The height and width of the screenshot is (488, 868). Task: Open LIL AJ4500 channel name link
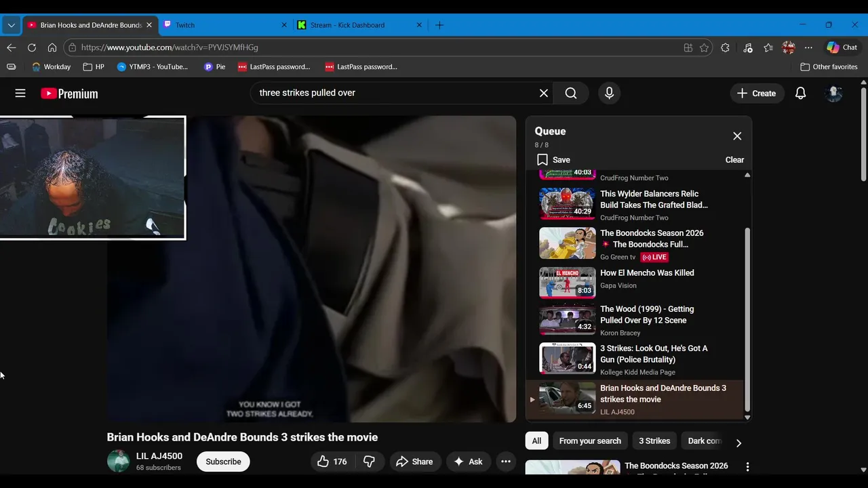point(159,456)
